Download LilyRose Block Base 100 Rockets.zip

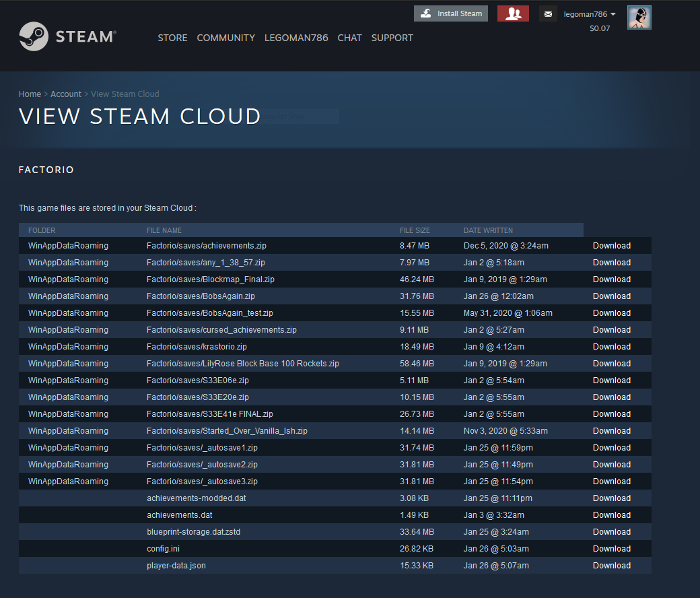pos(611,364)
